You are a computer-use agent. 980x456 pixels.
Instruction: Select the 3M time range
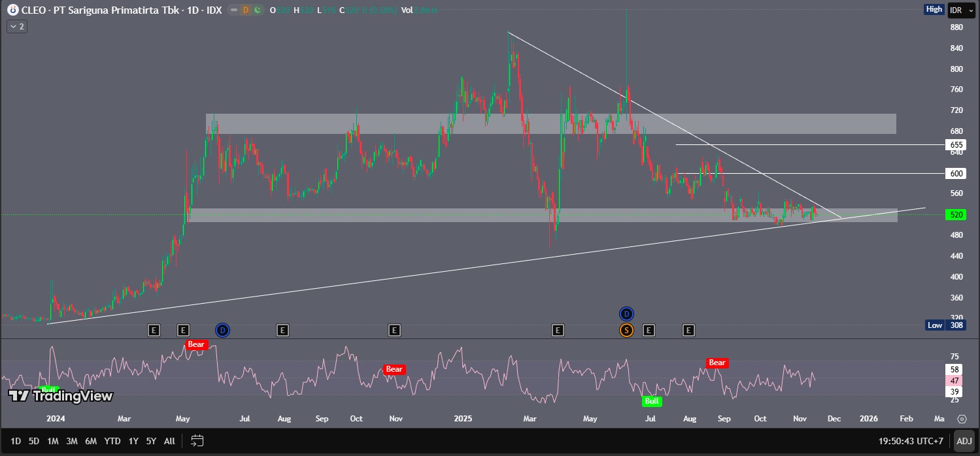click(72, 441)
